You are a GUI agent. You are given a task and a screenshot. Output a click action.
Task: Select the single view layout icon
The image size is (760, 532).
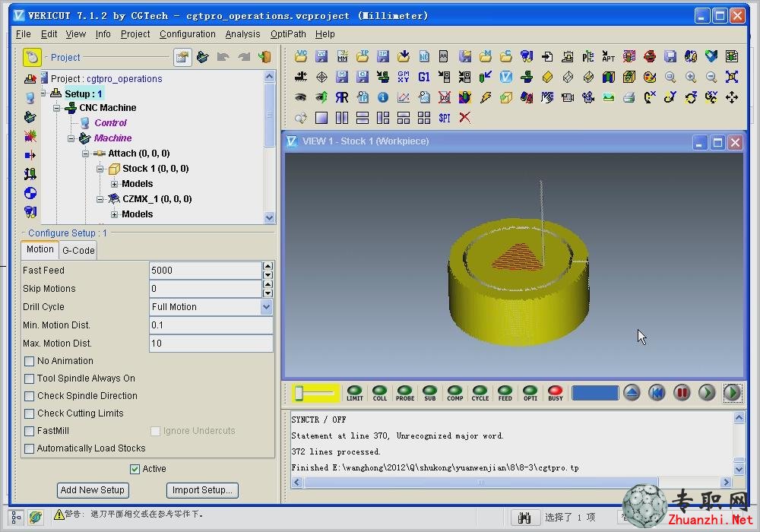click(321, 118)
